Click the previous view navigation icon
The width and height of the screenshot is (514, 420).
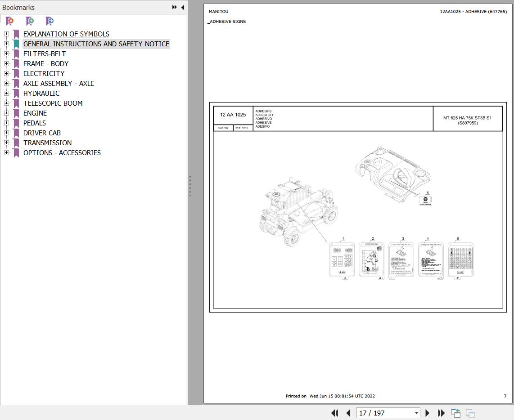[455, 413]
